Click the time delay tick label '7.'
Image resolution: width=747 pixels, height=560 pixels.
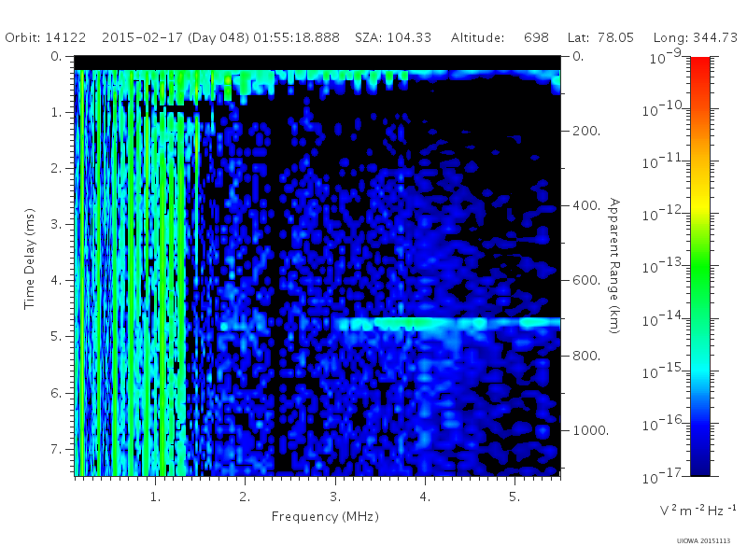point(56,449)
